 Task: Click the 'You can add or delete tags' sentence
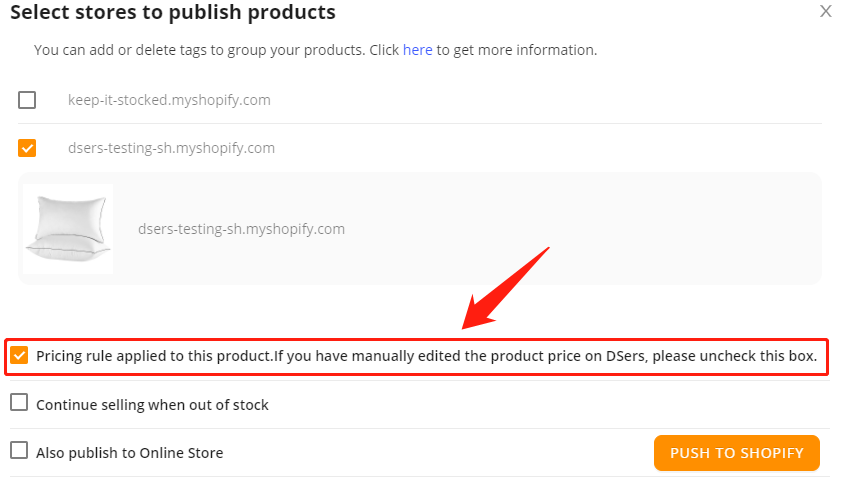pyautogui.click(x=315, y=50)
